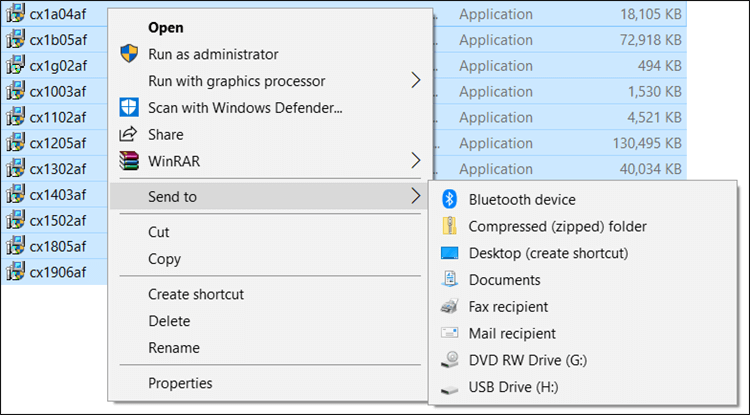The height and width of the screenshot is (415, 750).
Task: Click the cx1a04af application file
Action: [58, 13]
